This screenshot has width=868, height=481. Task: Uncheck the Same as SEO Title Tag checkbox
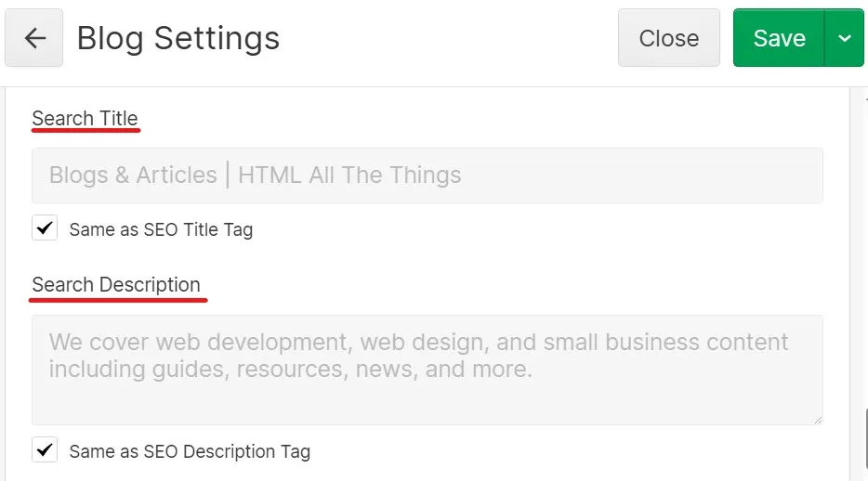click(x=45, y=228)
